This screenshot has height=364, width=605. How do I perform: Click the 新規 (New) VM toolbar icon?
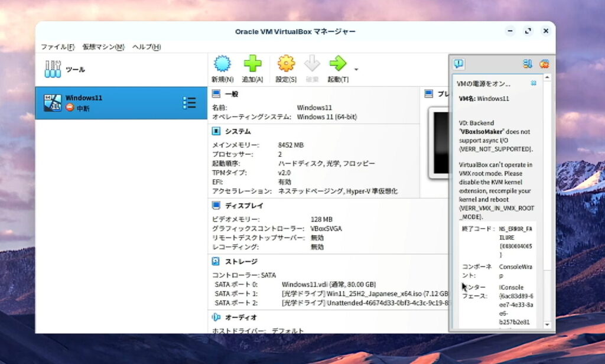[x=222, y=64]
